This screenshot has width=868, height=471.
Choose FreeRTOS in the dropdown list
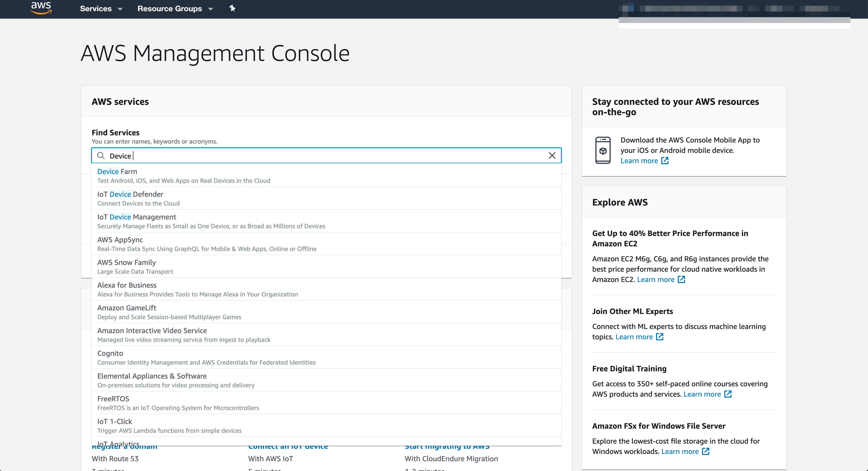point(113,399)
